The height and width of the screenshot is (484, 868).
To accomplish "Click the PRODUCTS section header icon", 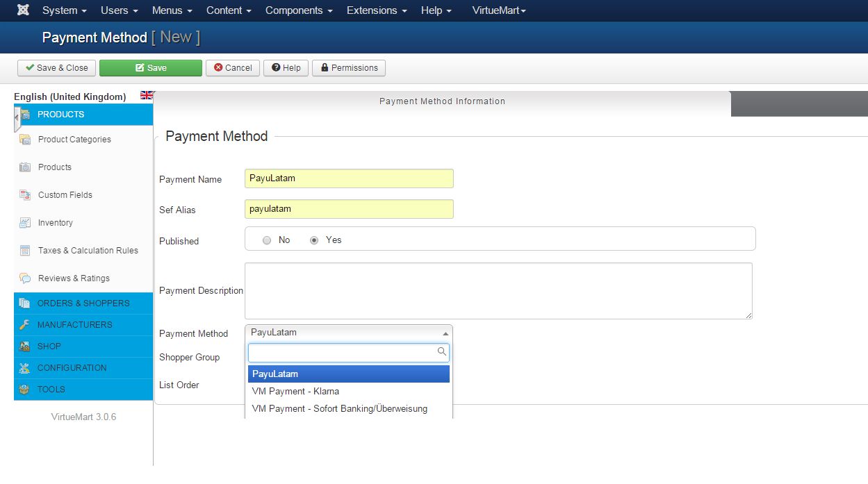I will pyautogui.click(x=26, y=115).
